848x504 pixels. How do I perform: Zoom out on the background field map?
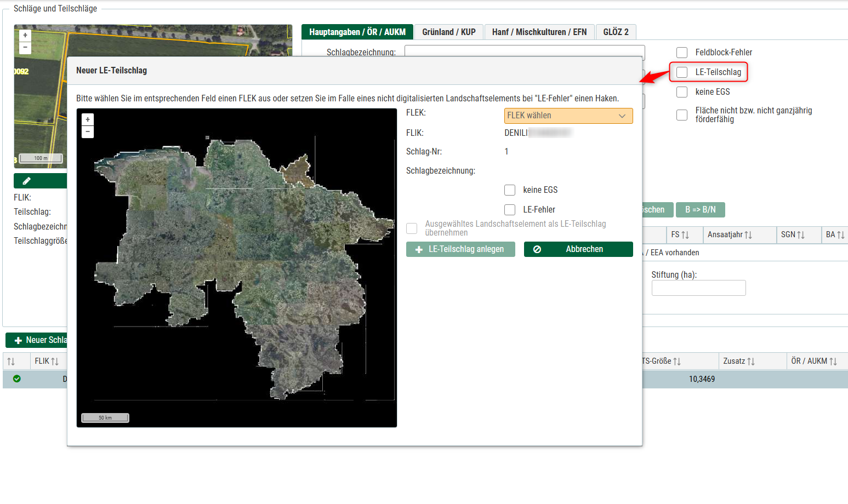pos(25,48)
